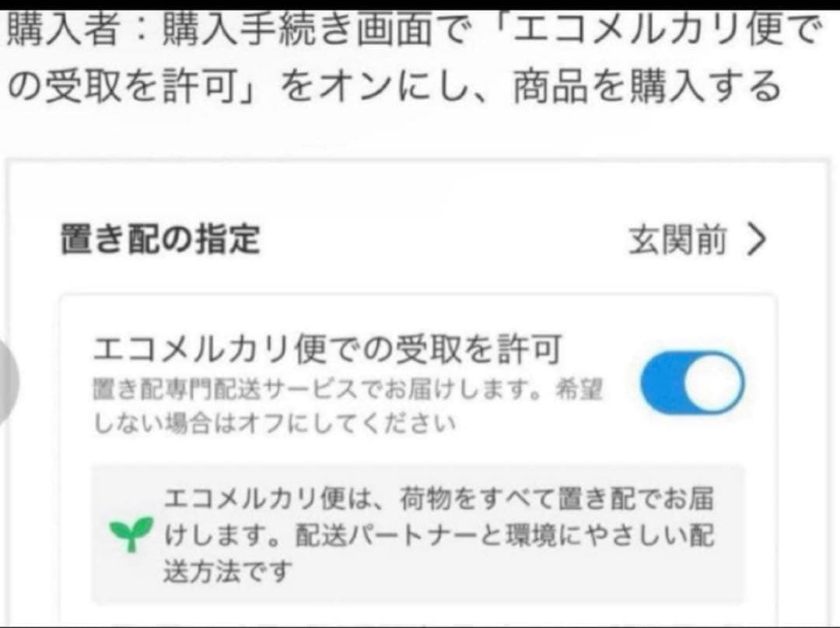Select the 玄関前 drop-off location value
This screenshot has width=840, height=628.
point(677,240)
